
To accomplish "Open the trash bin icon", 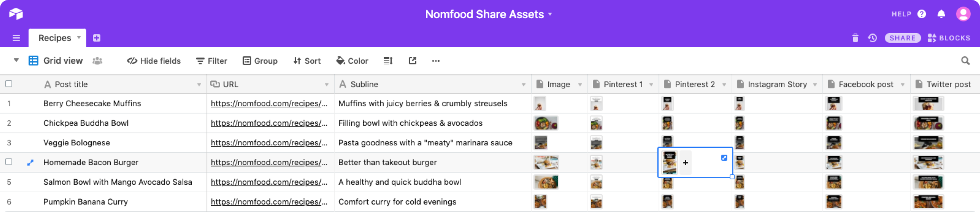I will [855, 38].
